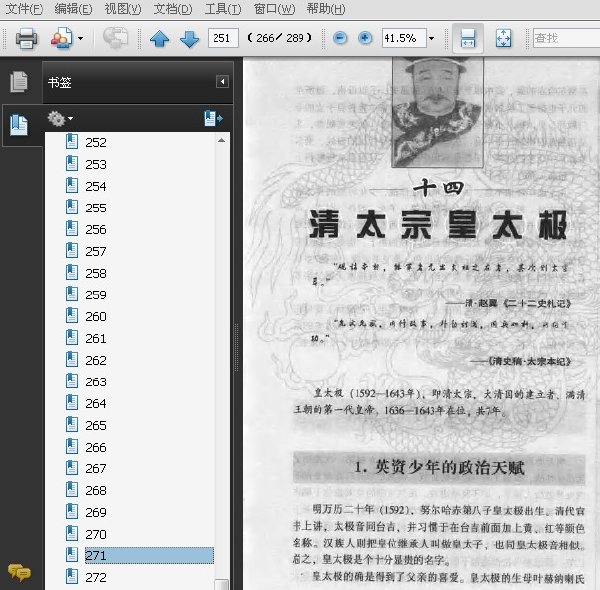
Task: Select bookmark 272
Action: pos(96,577)
